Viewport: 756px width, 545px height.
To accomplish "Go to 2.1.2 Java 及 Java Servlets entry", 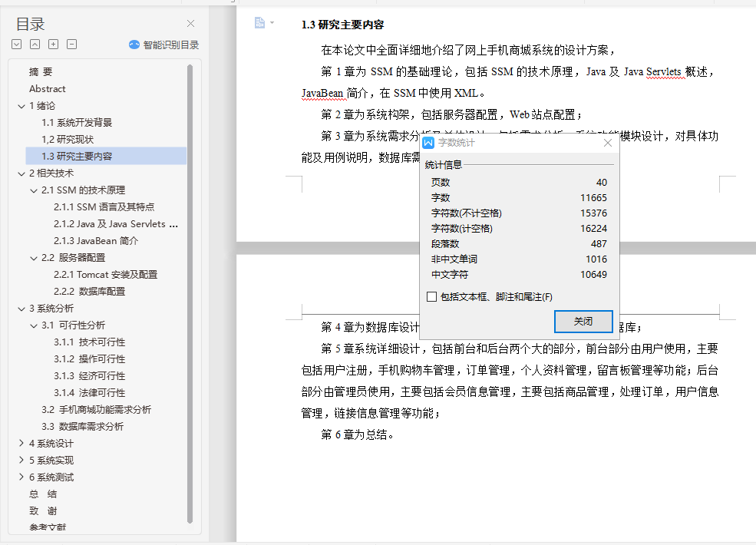I will [x=116, y=224].
